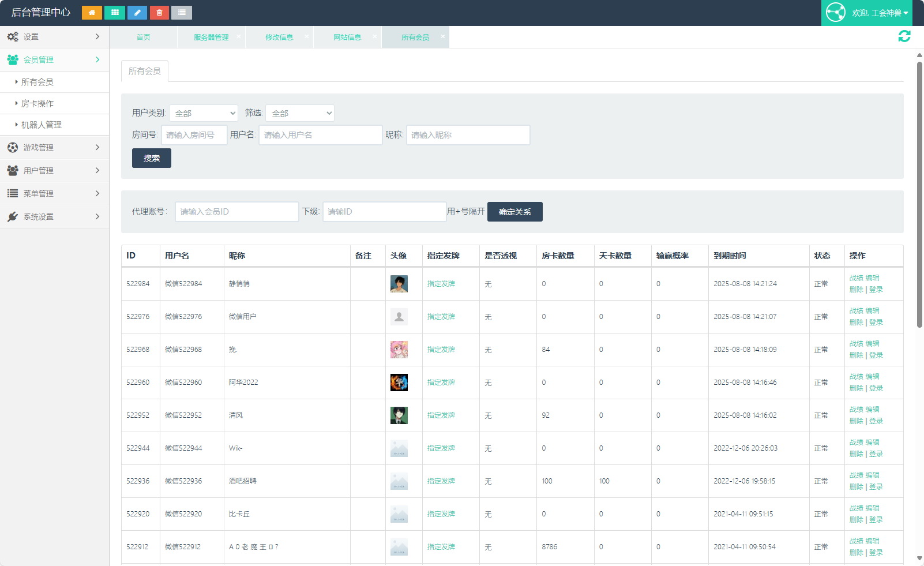The height and width of the screenshot is (566, 924).
Task: Switch to the 网站信息 tab
Action: click(x=347, y=38)
